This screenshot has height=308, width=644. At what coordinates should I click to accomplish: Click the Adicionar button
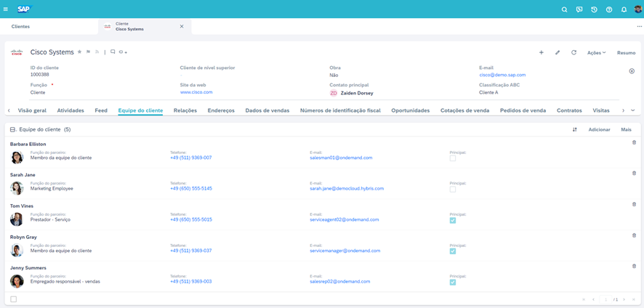(x=599, y=129)
